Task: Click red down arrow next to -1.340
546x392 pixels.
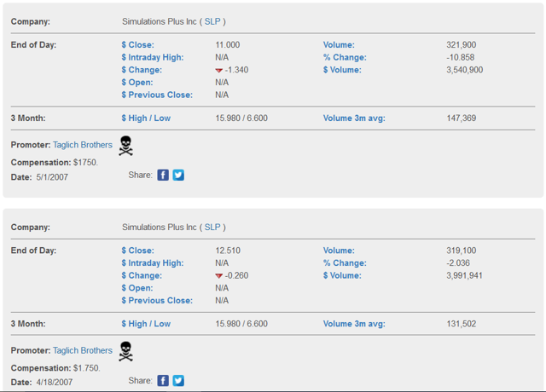Action: [x=218, y=70]
